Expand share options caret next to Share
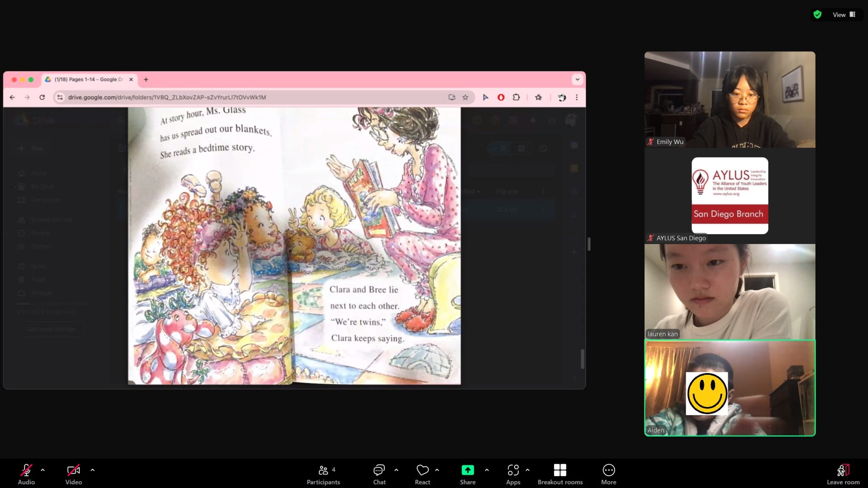The image size is (868, 488). (x=487, y=470)
